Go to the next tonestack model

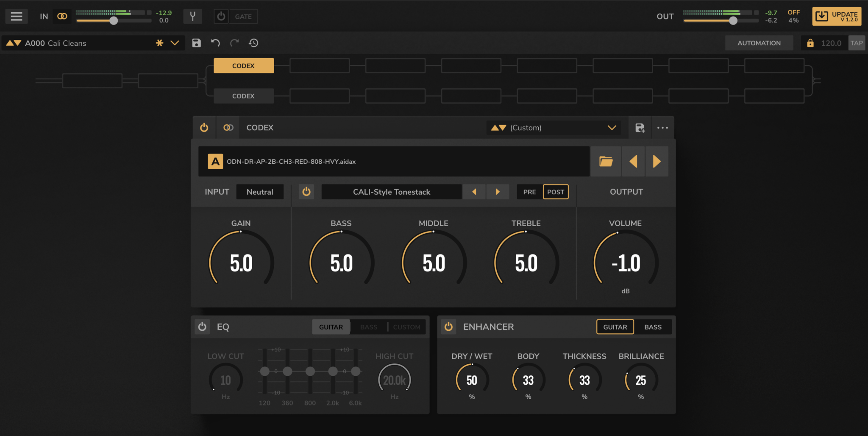pos(498,192)
